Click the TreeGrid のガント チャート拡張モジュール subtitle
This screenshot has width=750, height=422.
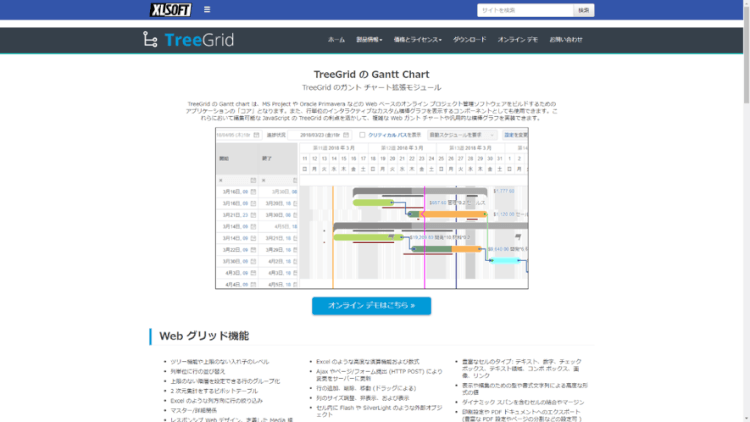372,88
